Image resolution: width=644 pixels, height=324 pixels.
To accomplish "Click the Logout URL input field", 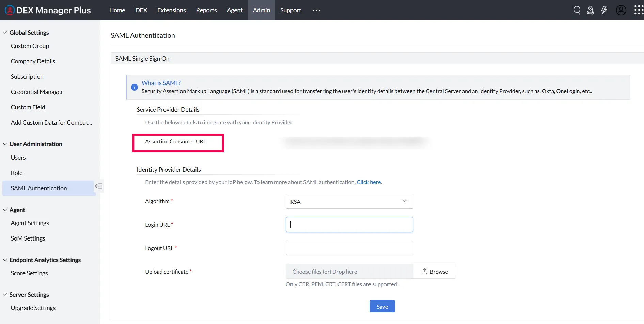I will 349,248.
